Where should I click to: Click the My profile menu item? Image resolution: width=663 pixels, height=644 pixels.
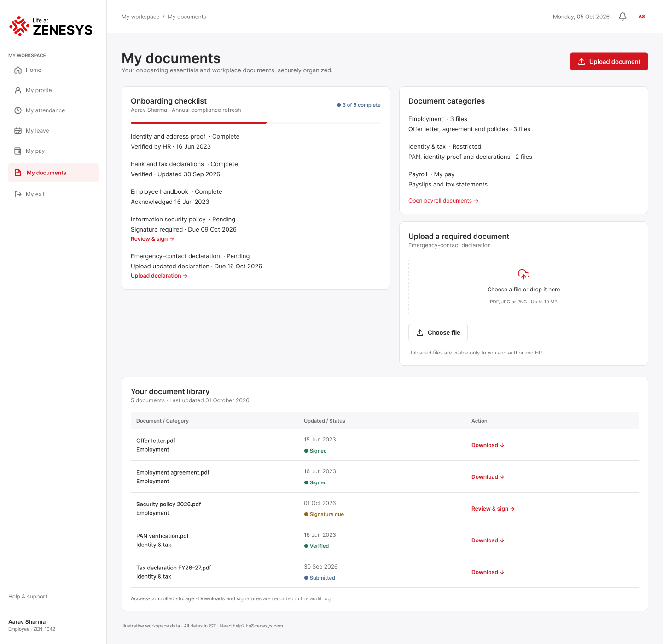tap(53, 90)
